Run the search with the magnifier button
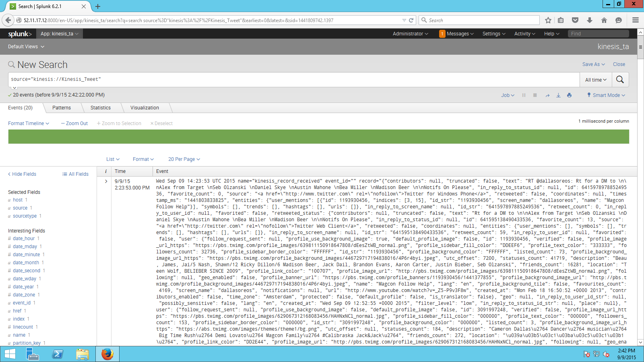Viewport: 644px width, 362px height. 620,80
